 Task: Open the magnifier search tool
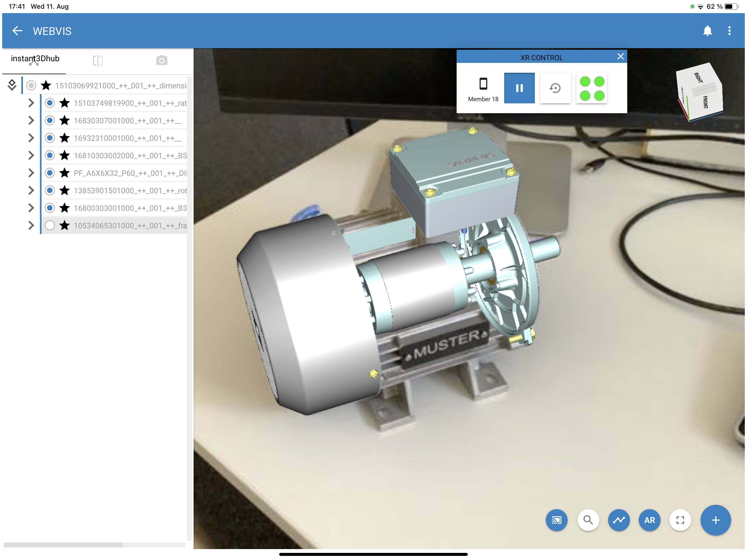[588, 520]
